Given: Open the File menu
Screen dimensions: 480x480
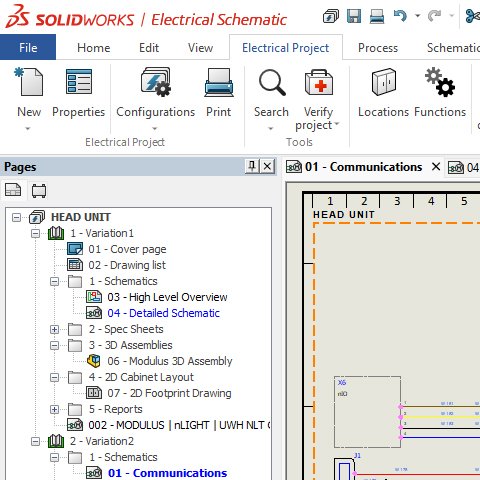Looking at the screenshot, I should tap(28, 47).
